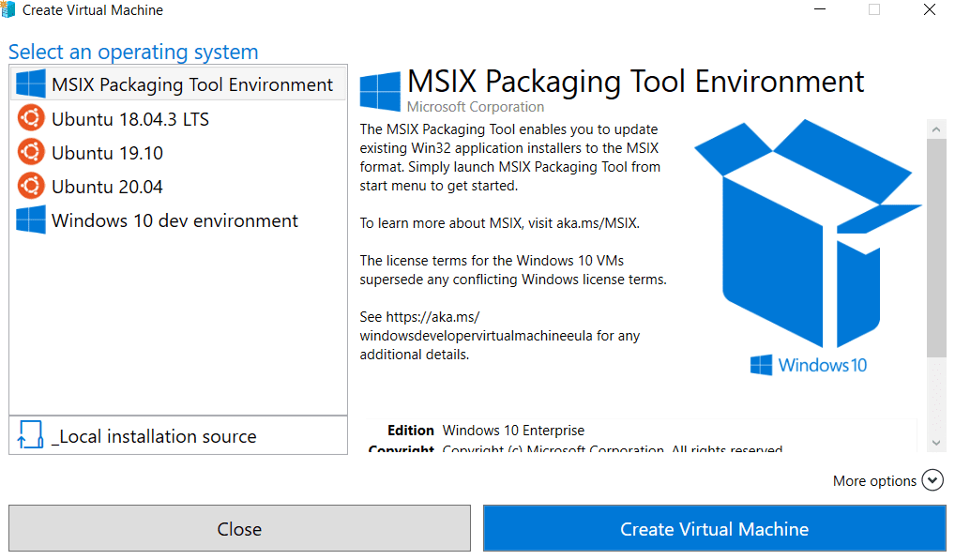The image size is (955, 560).
Task: Click the blue Create Virtual Machine button
Action: [715, 528]
